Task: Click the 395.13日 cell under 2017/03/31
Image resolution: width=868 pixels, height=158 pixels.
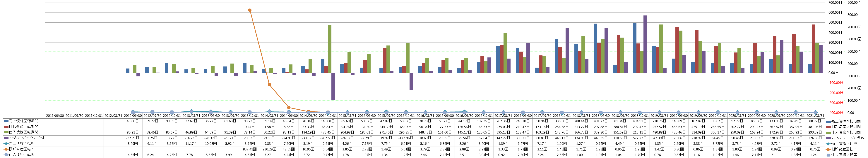Action: (x=503, y=132)
